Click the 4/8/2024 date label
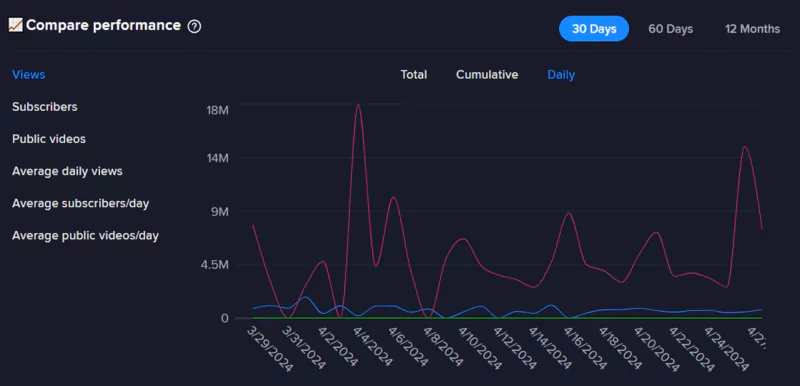Screen dimensions: 800x386 click(x=444, y=347)
